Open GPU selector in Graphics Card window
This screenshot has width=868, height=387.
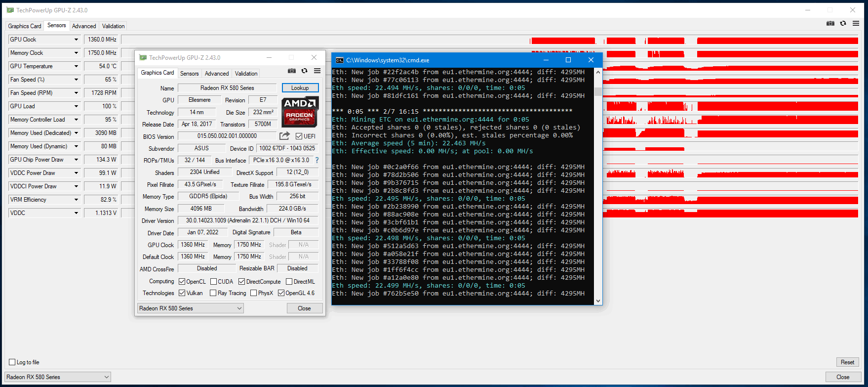tap(190, 308)
